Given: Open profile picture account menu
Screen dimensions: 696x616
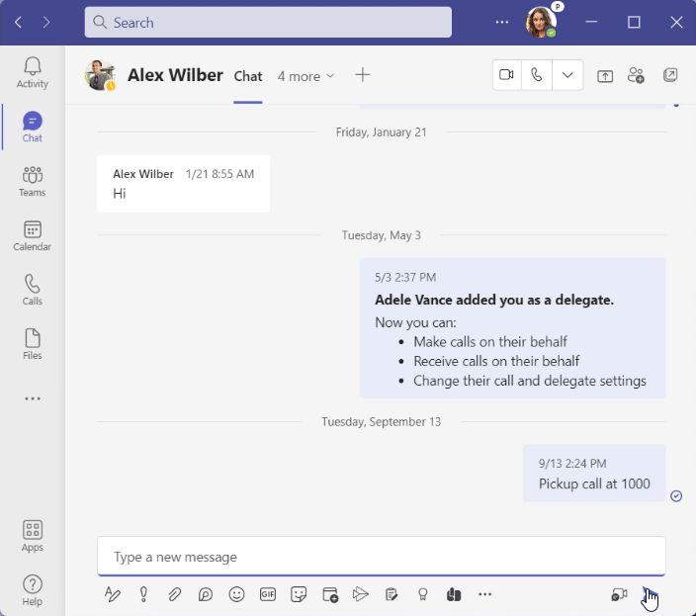Looking at the screenshot, I should [x=540, y=22].
